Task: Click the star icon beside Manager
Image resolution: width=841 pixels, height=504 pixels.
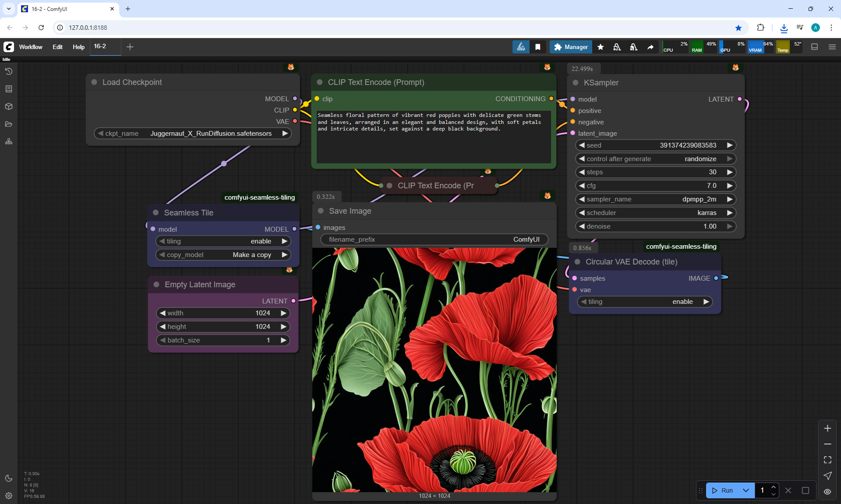Action: pyautogui.click(x=601, y=47)
